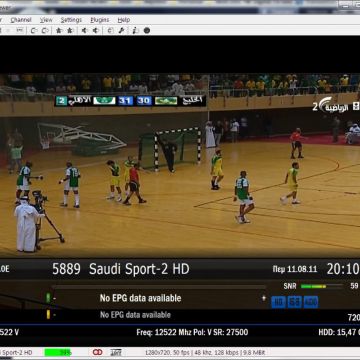Click the programme progress bar above EPG text
360x360 pixels.
pos(159,287)
